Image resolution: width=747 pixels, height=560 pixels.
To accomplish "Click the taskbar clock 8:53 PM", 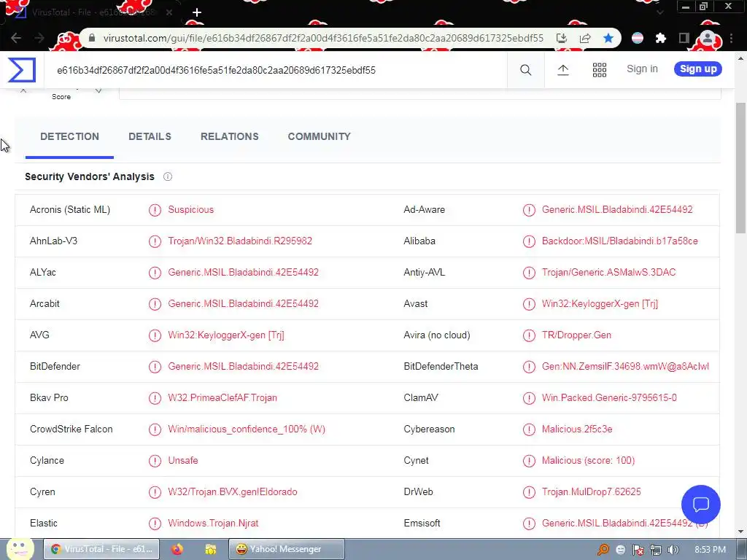I will (x=710, y=550).
